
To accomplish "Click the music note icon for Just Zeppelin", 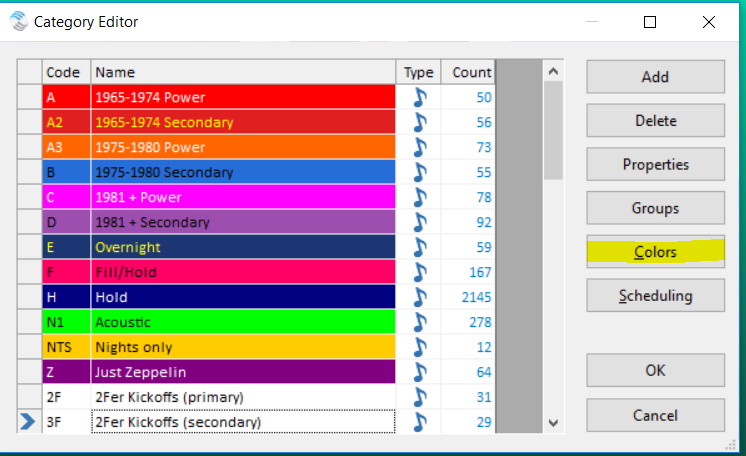I will [x=419, y=372].
